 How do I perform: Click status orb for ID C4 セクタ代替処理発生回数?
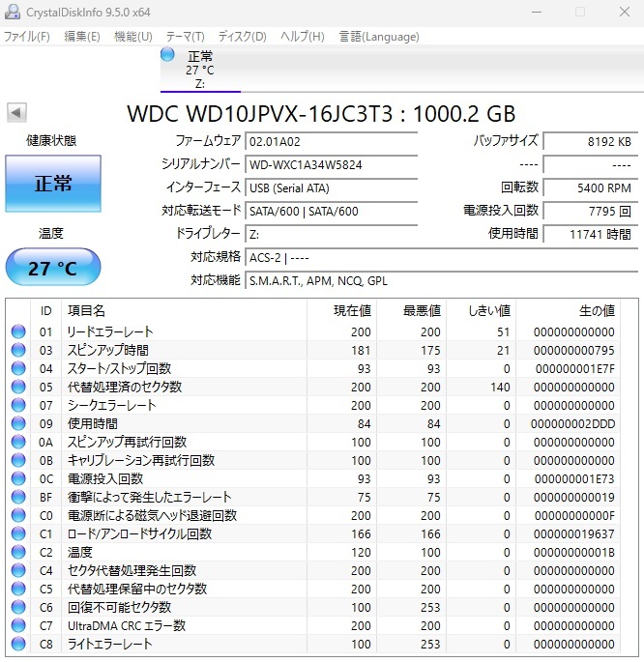tap(18, 570)
